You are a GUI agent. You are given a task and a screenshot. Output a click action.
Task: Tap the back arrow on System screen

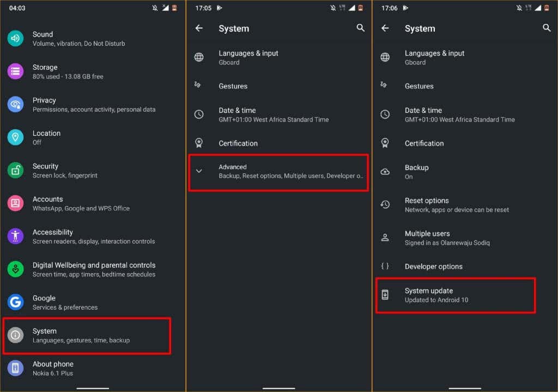click(199, 28)
